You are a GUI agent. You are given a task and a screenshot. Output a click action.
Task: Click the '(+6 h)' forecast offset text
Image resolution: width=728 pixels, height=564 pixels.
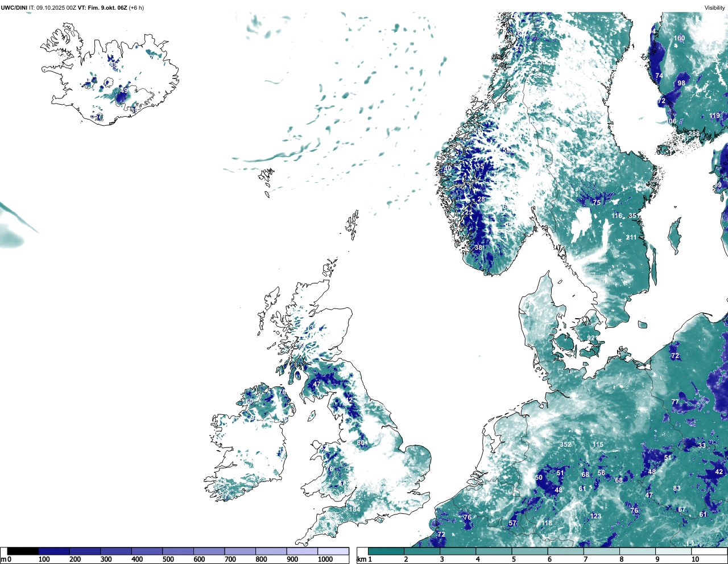click(x=136, y=7)
